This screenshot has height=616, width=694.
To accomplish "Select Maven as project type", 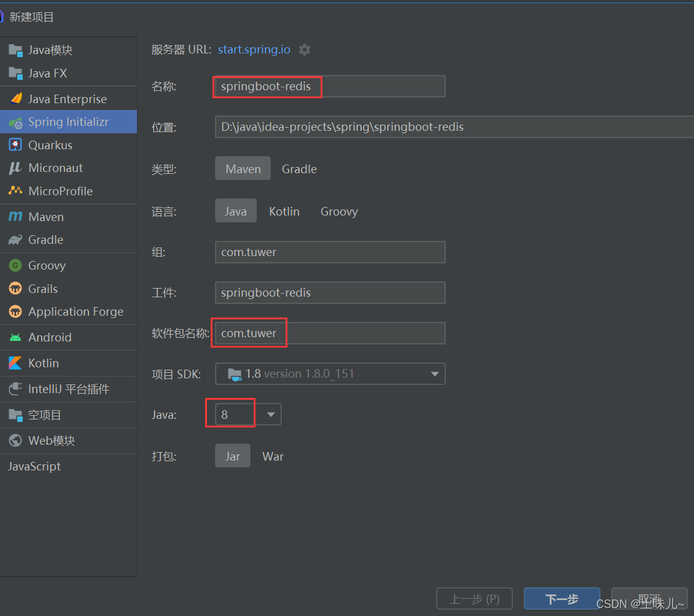I will (243, 168).
